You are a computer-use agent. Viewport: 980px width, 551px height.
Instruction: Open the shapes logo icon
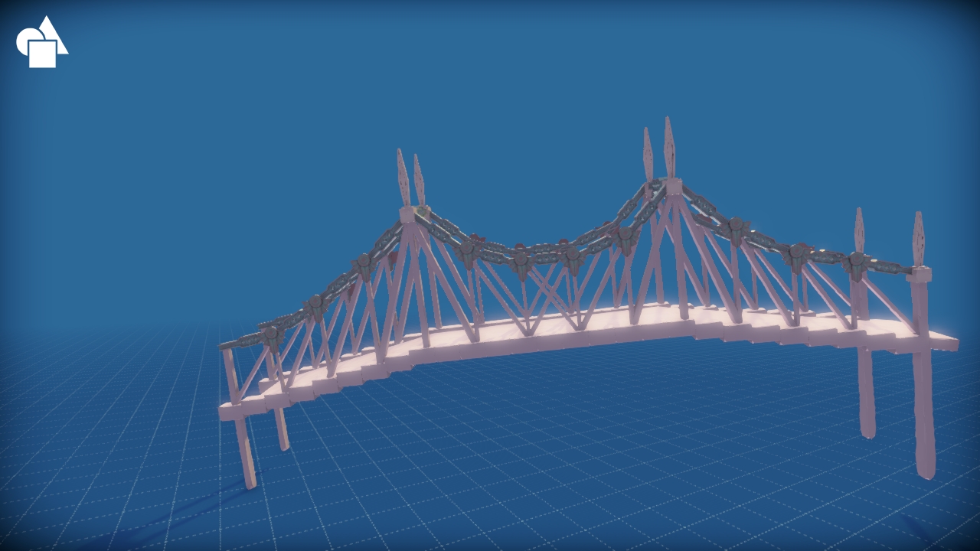[42, 42]
